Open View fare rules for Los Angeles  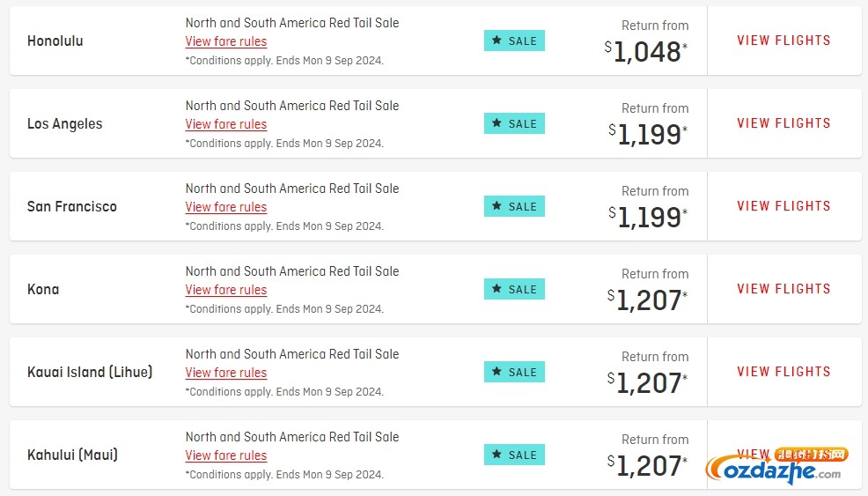click(226, 124)
